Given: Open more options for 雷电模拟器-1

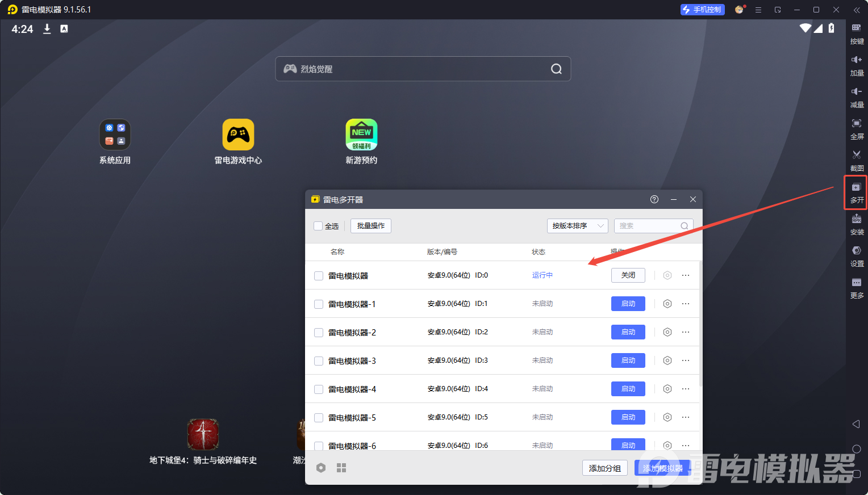Looking at the screenshot, I should point(686,304).
